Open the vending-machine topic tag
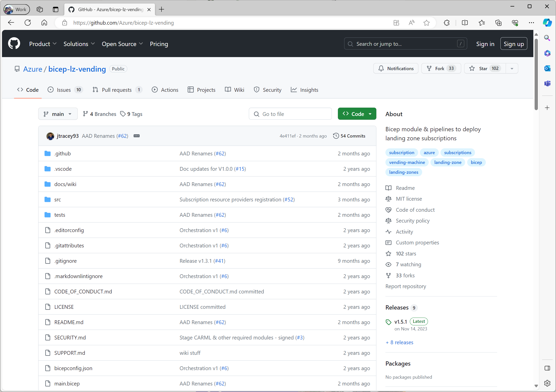The height and width of the screenshot is (392, 556). [x=407, y=162]
